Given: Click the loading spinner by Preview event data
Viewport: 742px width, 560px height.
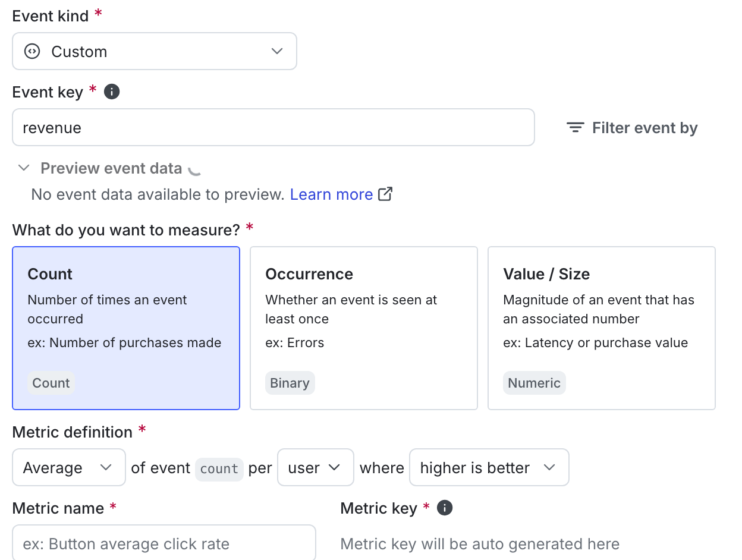Looking at the screenshot, I should 194,169.
